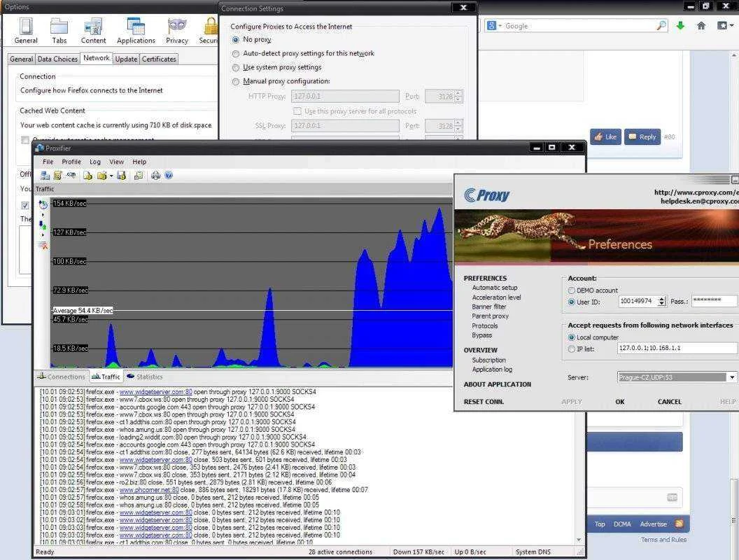
Task: Click the up/down arrows traffic direction icon
Action: click(x=43, y=225)
